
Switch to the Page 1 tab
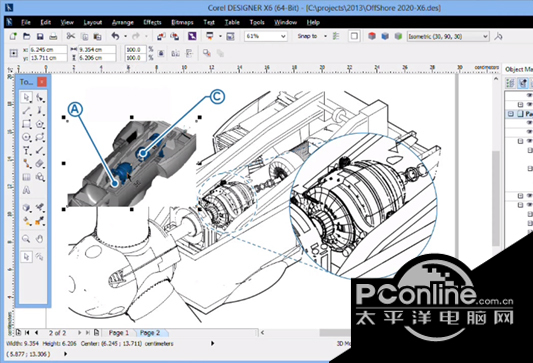click(x=119, y=333)
